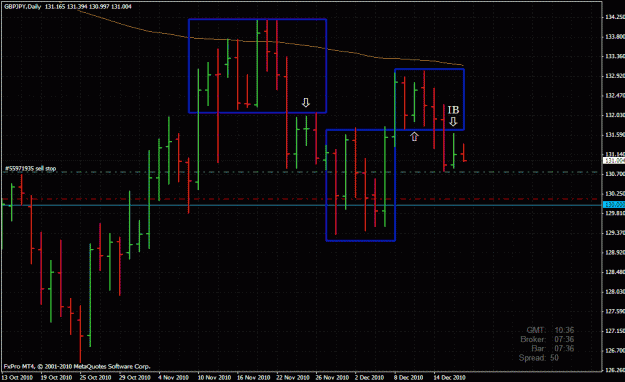Click the 129.37 price scale label
Image resolution: width=625 pixels, height=382 pixels.
click(x=615, y=233)
